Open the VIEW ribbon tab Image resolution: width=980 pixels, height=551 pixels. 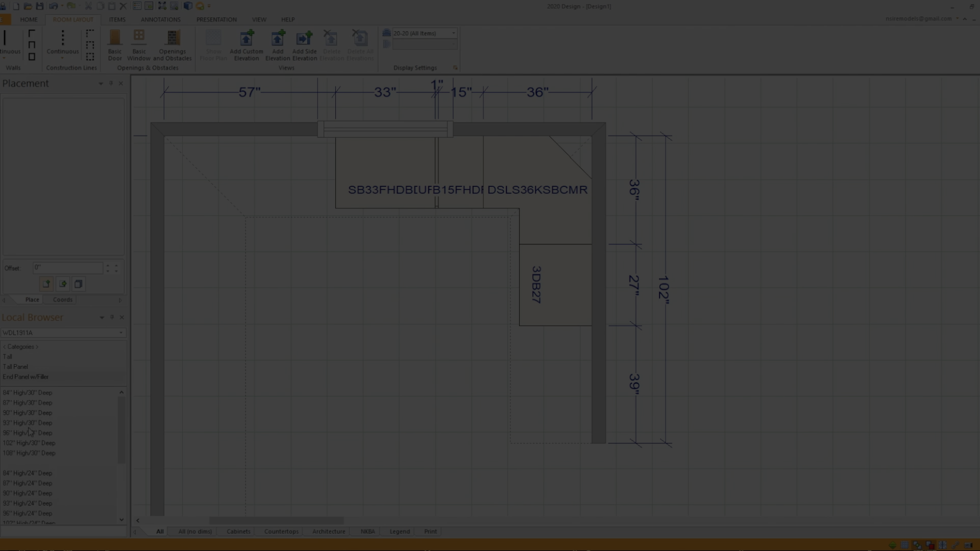click(x=259, y=19)
